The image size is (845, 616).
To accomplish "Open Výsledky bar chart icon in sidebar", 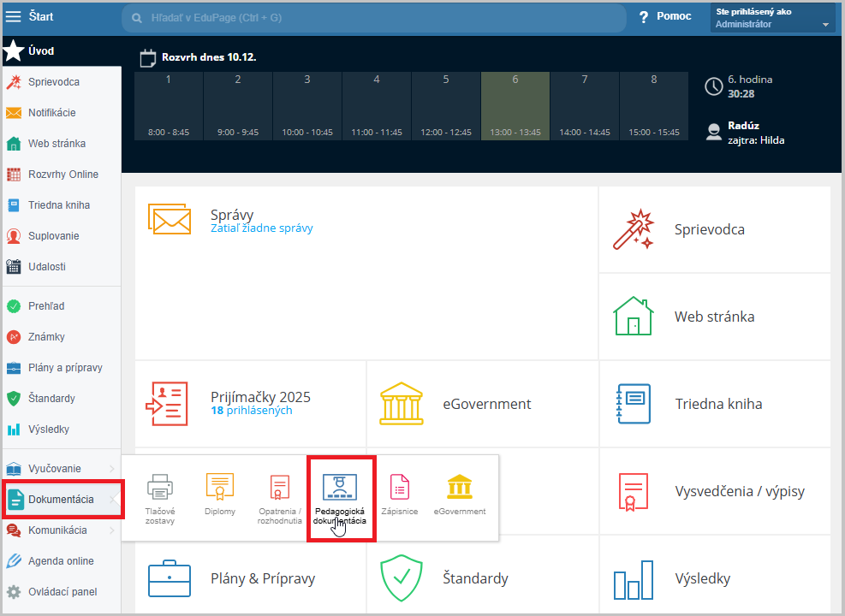I will coord(14,429).
